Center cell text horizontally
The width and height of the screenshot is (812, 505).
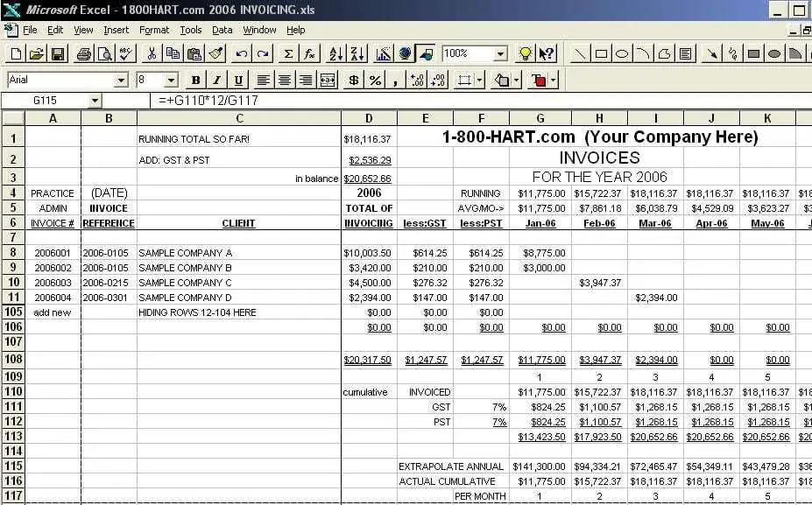(x=285, y=81)
